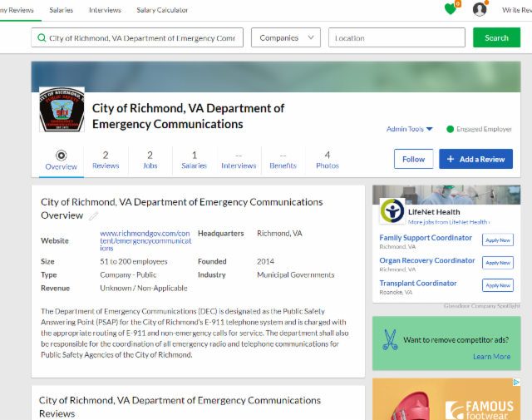The width and height of the screenshot is (532, 420).
Task: Open the Admin Tools dropdown
Action: (410, 129)
